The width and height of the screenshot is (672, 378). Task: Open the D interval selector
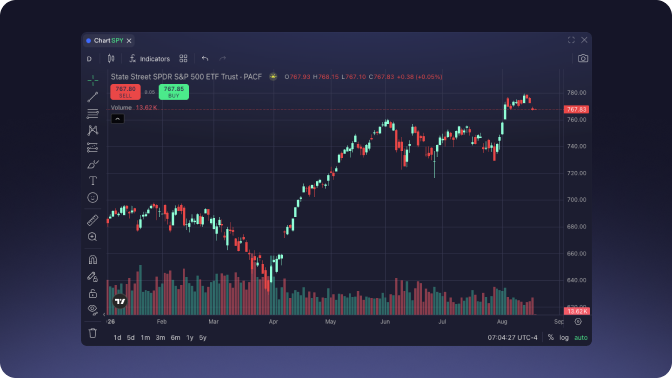(x=89, y=59)
